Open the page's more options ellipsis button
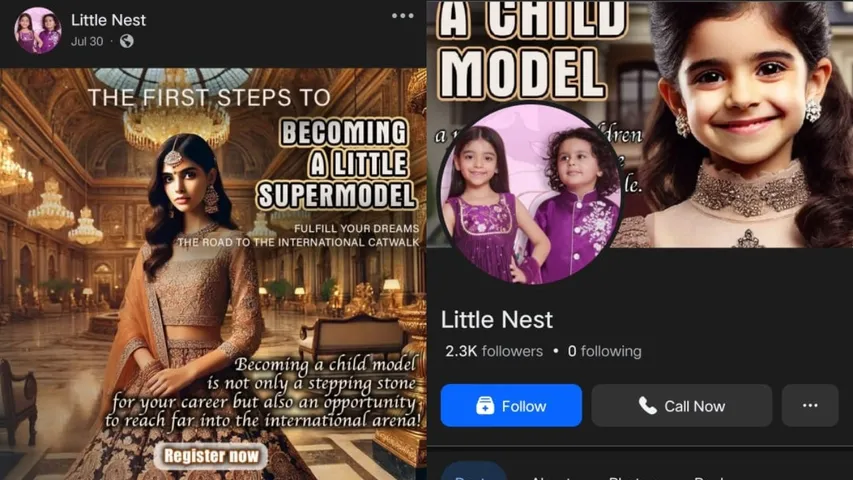Screen dimensions: 853x480 (x=810, y=405)
